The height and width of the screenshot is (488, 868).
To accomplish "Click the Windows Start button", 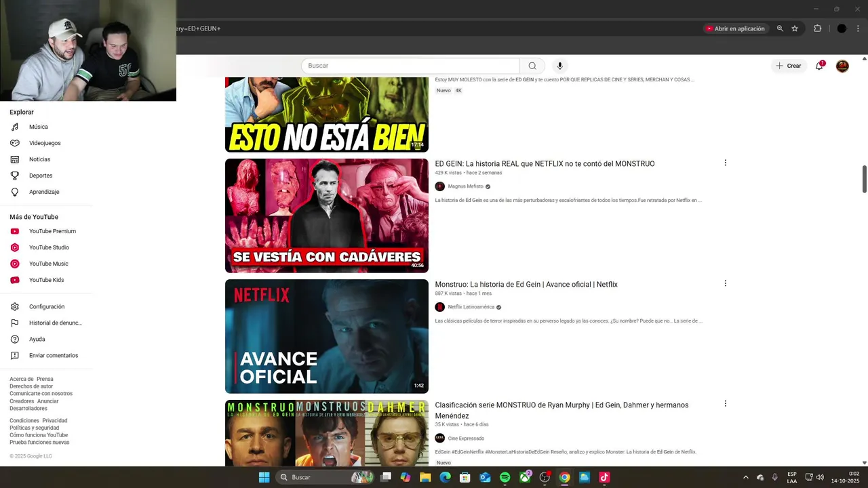I will pos(264,477).
